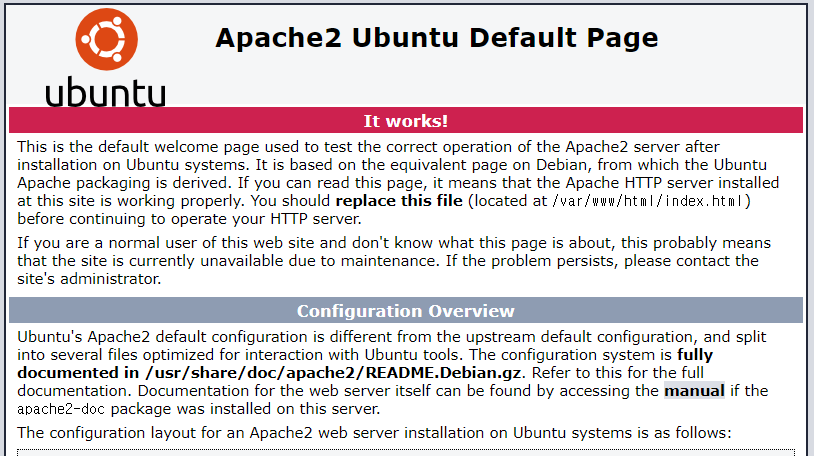The image size is (814, 456).
Task: Click the "Apache2 Ubuntu Default Page" heading
Action: click(437, 38)
